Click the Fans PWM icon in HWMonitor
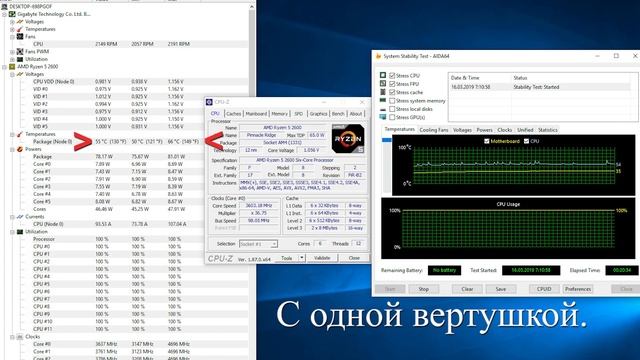This screenshot has width=640, height=360. [20, 51]
